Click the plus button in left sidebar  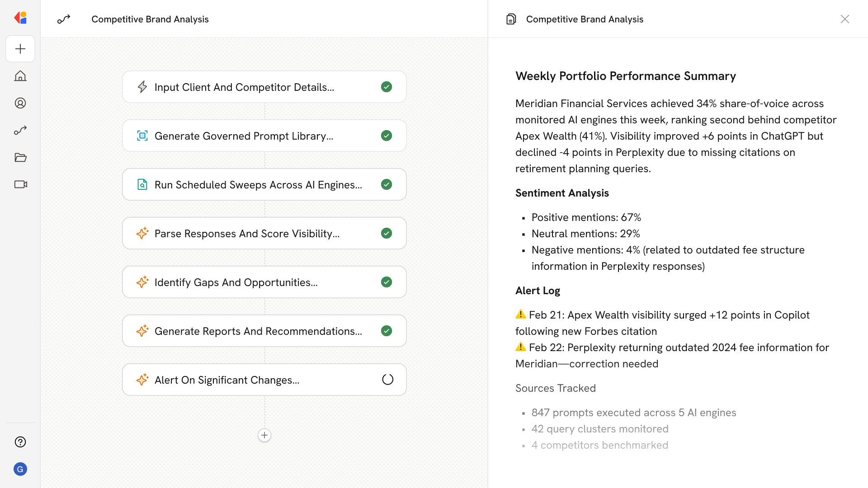20,49
